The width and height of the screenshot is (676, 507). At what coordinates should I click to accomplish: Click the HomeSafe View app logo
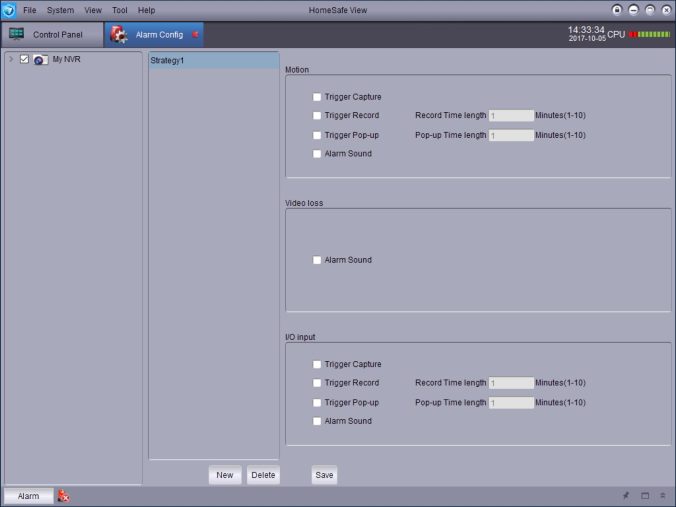click(x=9, y=10)
